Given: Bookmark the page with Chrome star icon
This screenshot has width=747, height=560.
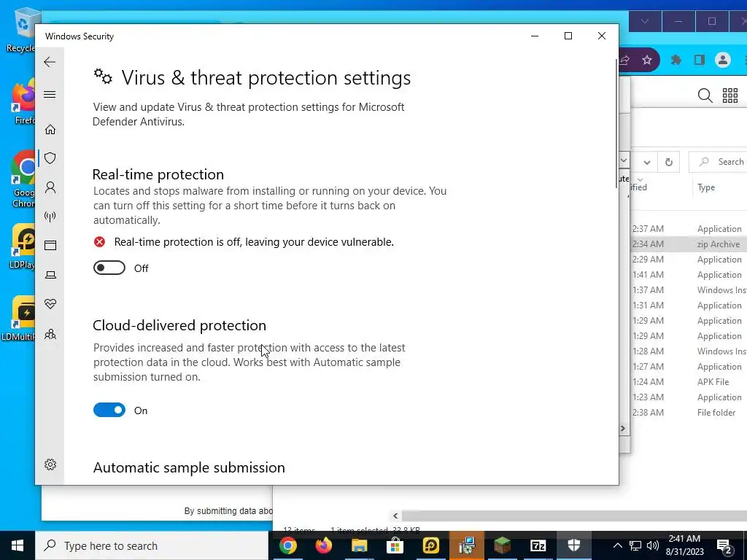Looking at the screenshot, I should click(x=646, y=60).
